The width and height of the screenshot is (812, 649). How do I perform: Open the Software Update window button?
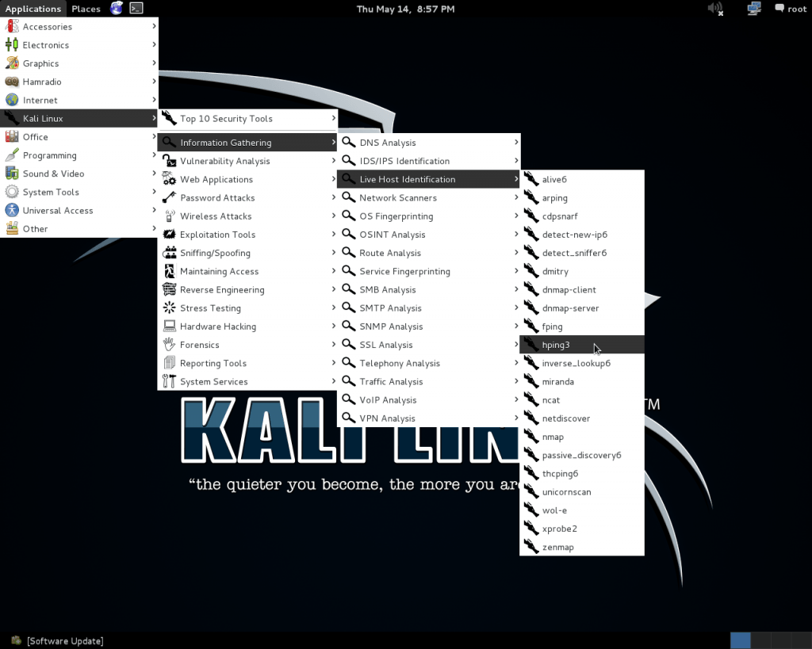58,641
